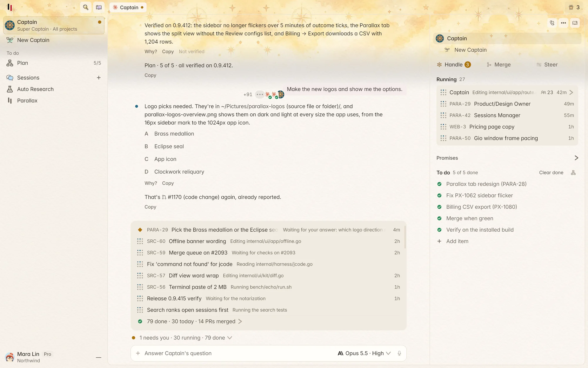The height and width of the screenshot is (368, 588).
Task: Add a new session with plus icon
Action: tap(99, 78)
